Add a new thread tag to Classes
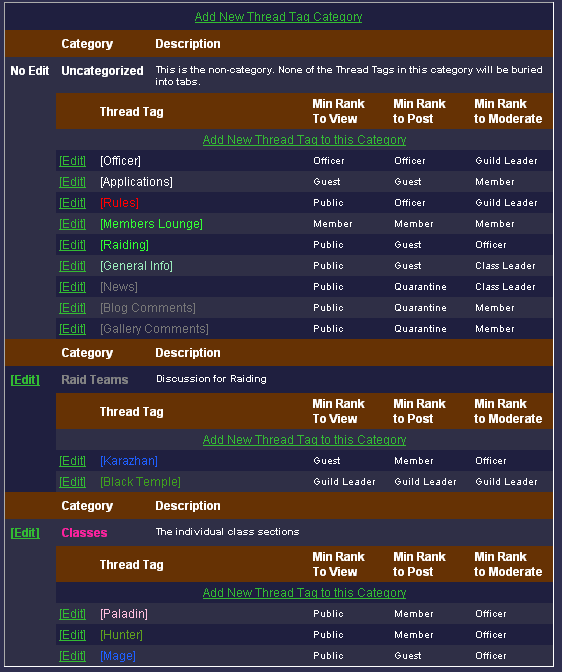Screen dimensions: 562x672 pos(304,593)
